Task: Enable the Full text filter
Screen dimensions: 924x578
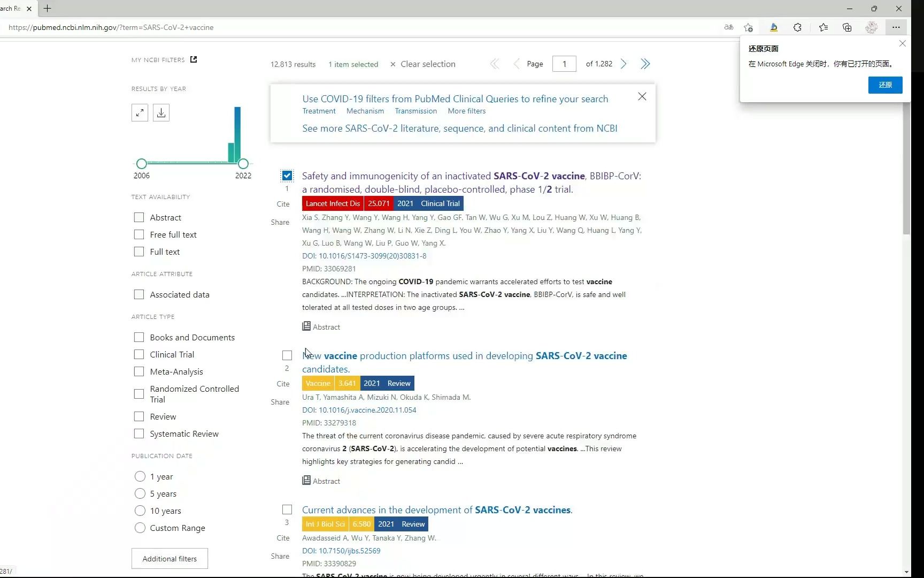Action: 139,252
